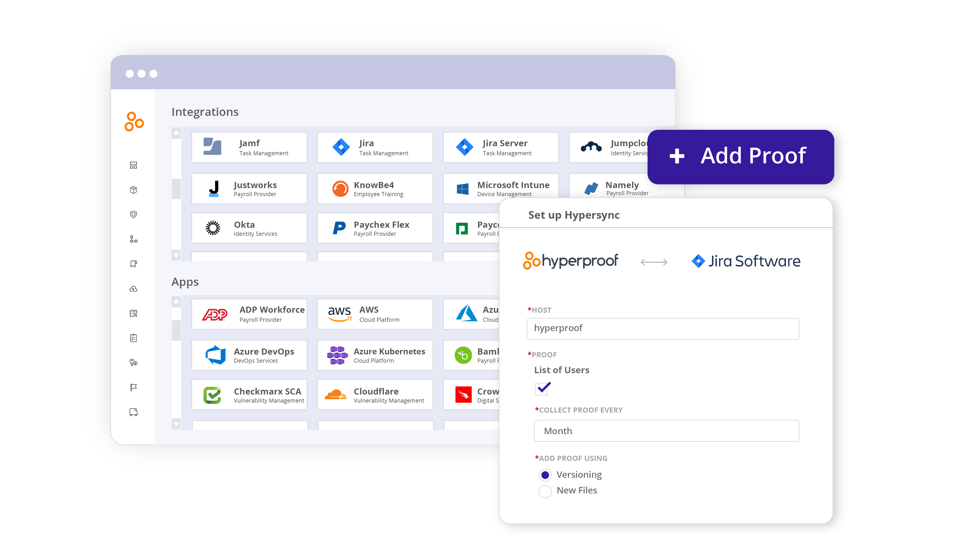Click the Add Proof button
980x551 pixels.
tap(740, 156)
